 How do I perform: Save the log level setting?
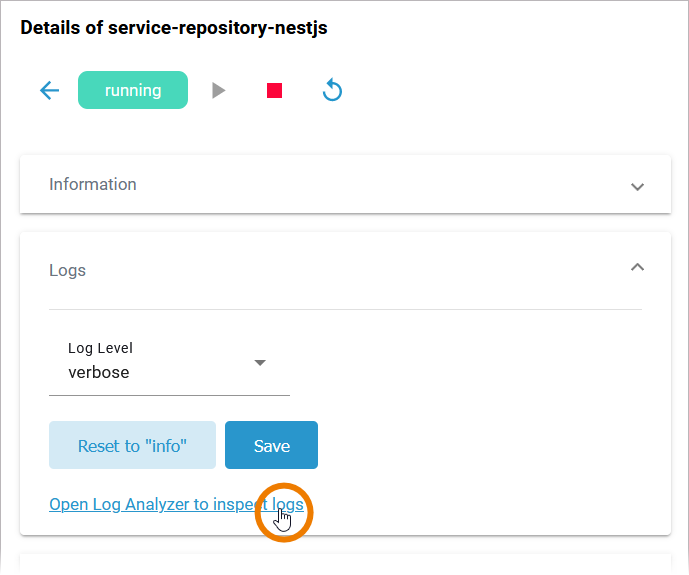click(x=271, y=446)
